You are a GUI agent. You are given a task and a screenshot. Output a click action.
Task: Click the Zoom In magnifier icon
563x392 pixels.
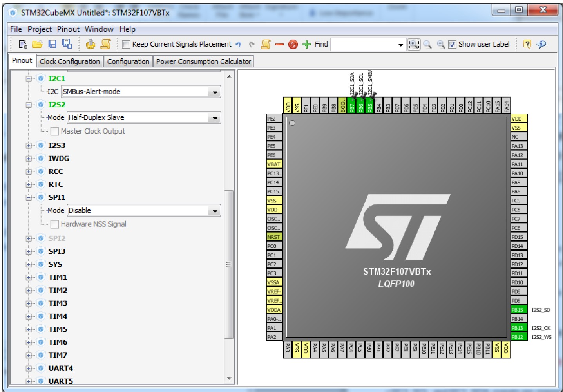pyautogui.click(x=427, y=44)
